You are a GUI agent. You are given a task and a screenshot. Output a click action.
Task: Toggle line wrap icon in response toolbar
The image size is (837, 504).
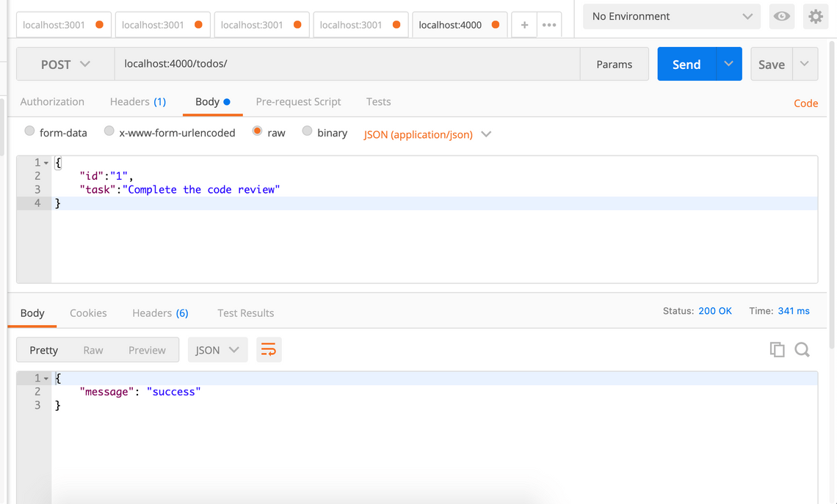269,350
